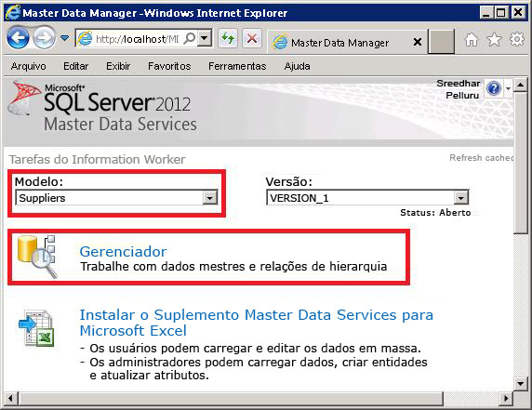
Task: Click the horizontal scrollbar left arrow
Action: coord(10,398)
